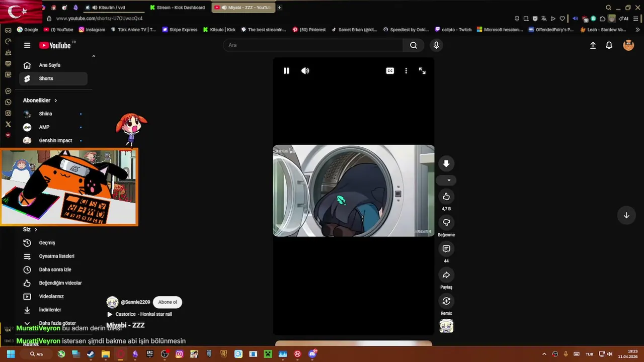Open the comments with 44 replies
Image resolution: width=644 pixels, height=362 pixels.
(x=446, y=249)
